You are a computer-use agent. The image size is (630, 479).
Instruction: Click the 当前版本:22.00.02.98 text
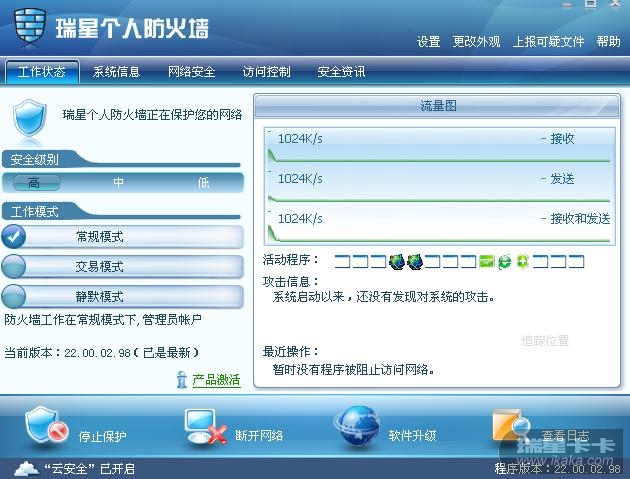(101, 353)
